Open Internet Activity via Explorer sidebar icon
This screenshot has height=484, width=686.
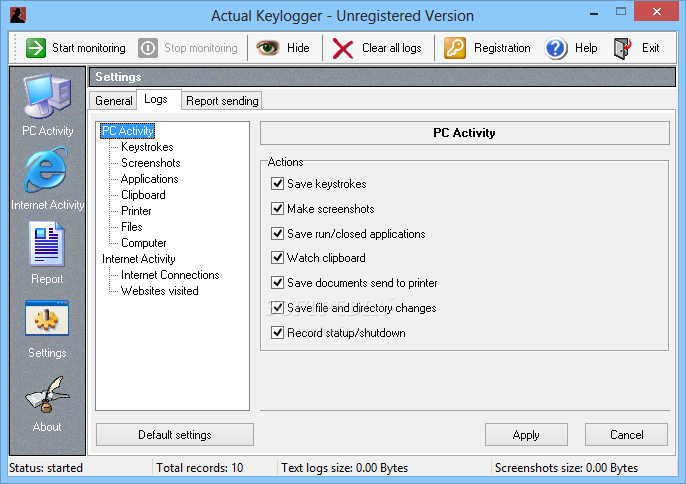click(x=46, y=170)
